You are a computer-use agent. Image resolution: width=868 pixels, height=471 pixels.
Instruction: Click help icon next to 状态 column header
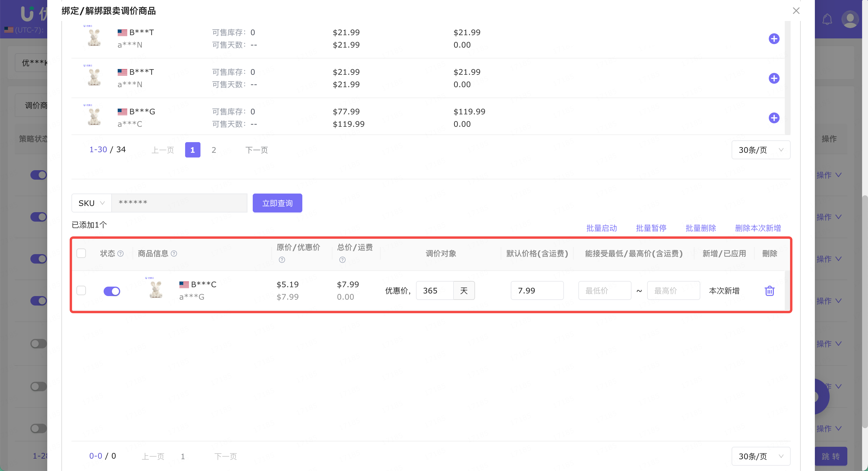coord(120,254)
